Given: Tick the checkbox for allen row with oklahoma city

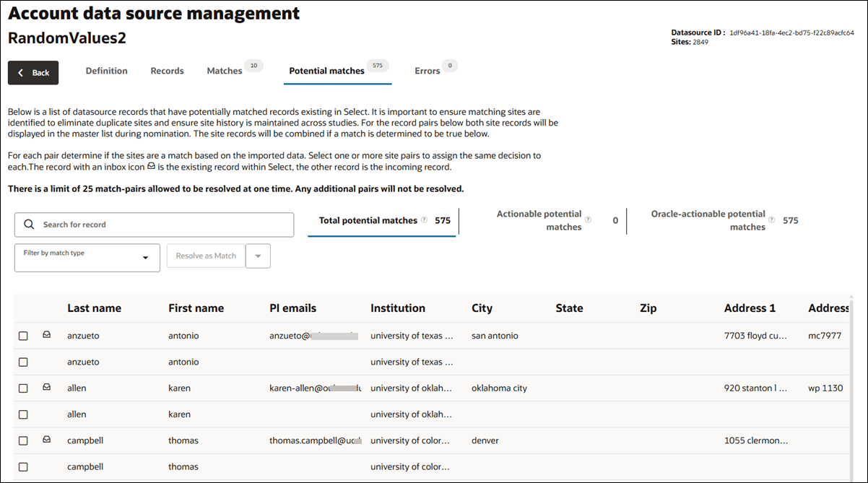Looking at the screenshot, I should pos(23,388).
